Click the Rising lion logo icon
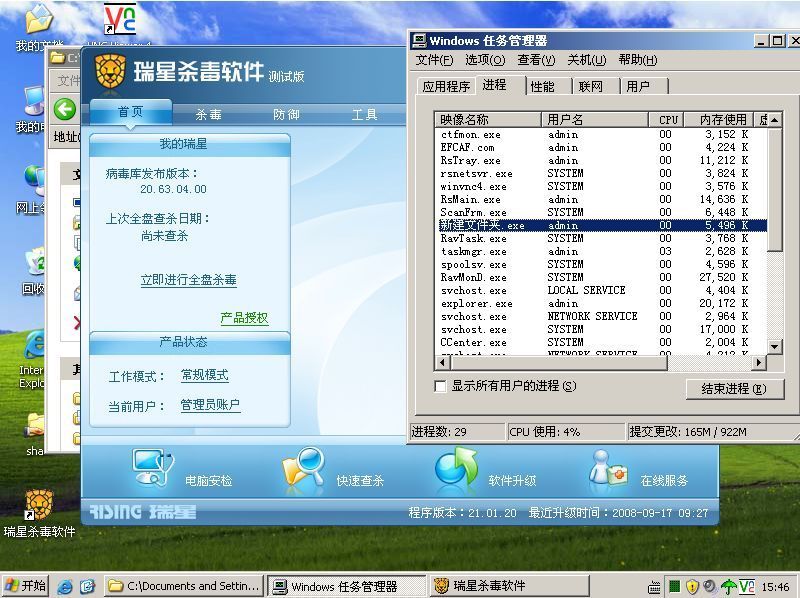This screenshot has height=598, width=800. pyautogui.click(x=110, y=70)
